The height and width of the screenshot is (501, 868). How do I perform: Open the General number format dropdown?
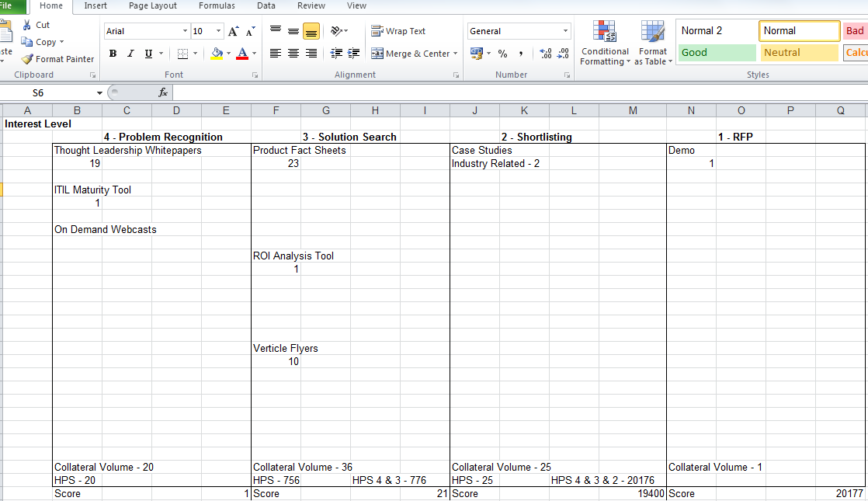[565, 31]
